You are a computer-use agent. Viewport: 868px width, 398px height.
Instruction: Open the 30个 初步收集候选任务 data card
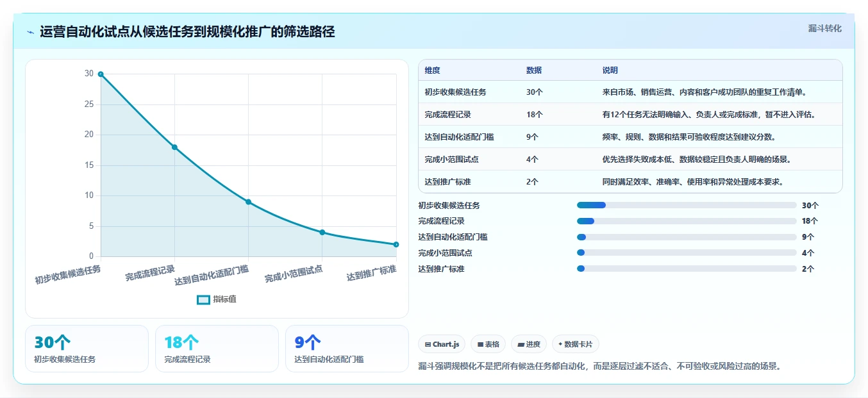[87, 349]
